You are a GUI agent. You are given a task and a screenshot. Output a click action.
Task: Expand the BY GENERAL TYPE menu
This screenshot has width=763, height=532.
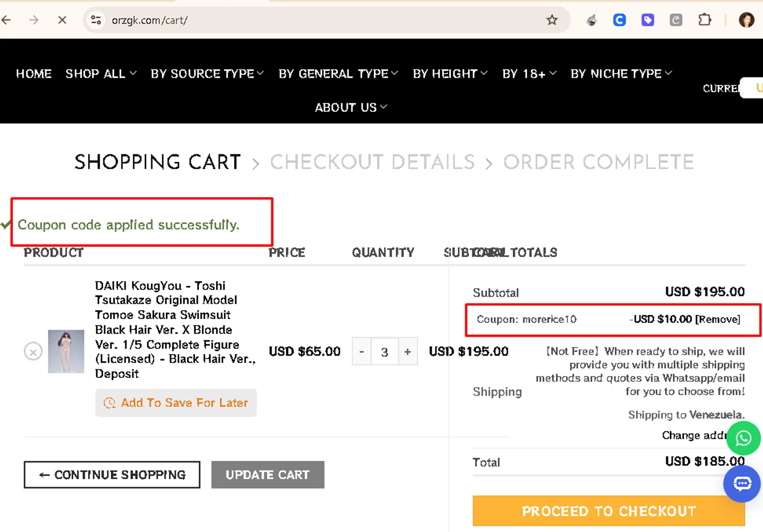338,74
